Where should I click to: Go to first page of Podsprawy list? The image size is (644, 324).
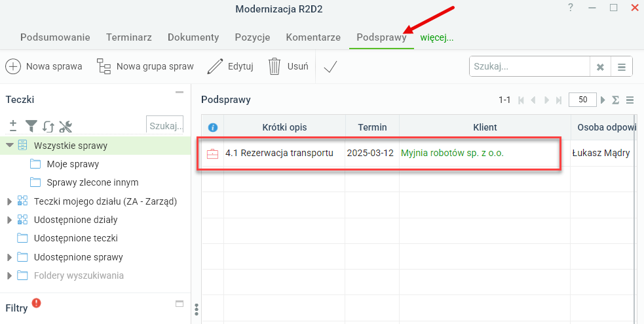(521, 100)
